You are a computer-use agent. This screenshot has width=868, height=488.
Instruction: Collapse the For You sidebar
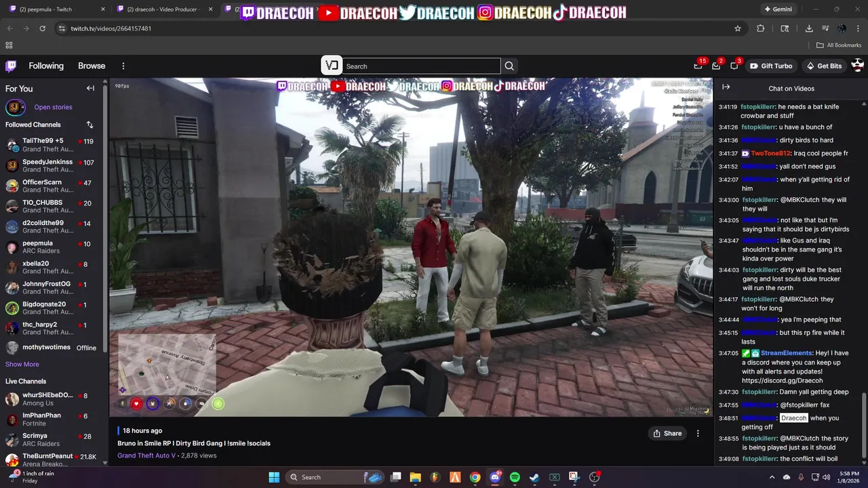(x=90, y=88)
